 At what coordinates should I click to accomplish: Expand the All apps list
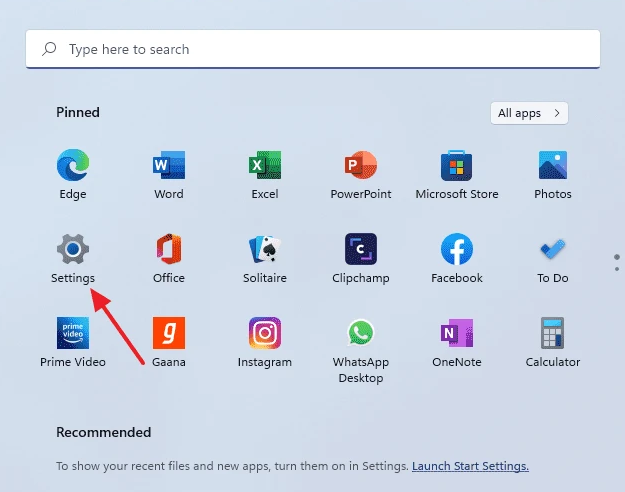tap(529, 113)
